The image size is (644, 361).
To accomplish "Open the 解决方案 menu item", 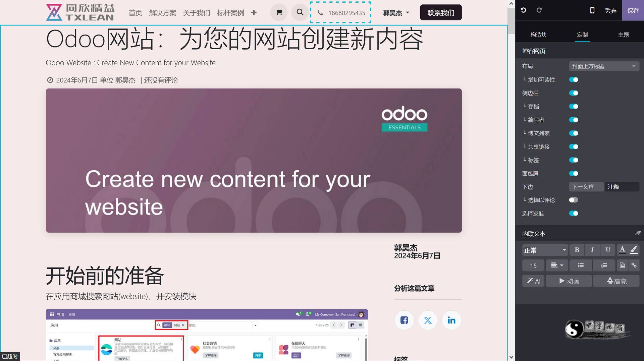I will click(x=163, y=13).
